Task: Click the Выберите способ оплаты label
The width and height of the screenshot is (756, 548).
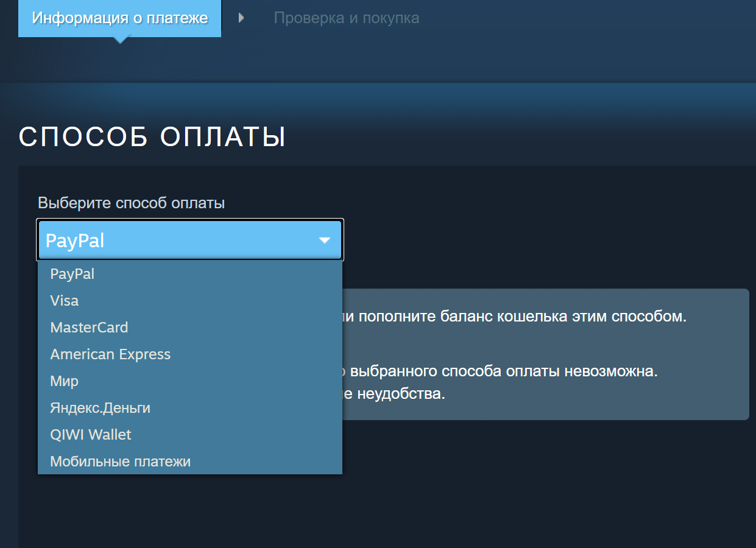Action: click(131, 203)
